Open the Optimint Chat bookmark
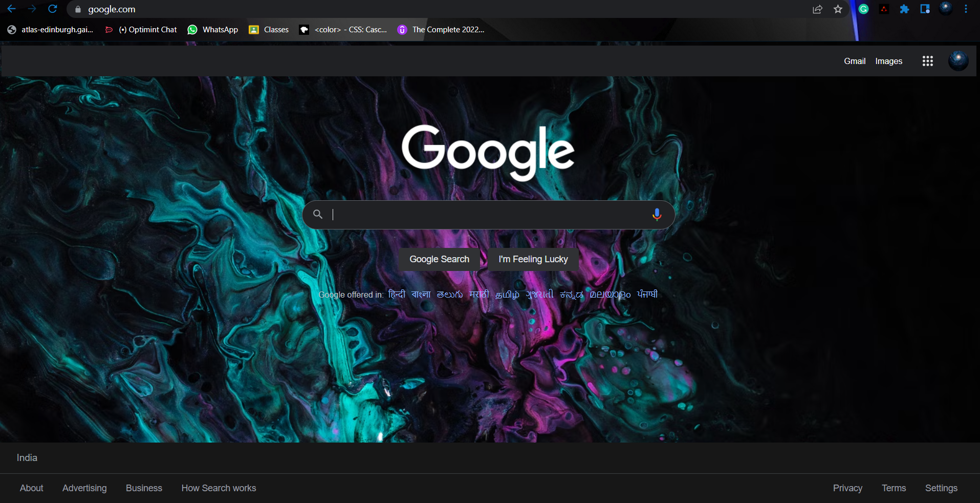 (x=141, y=30)
